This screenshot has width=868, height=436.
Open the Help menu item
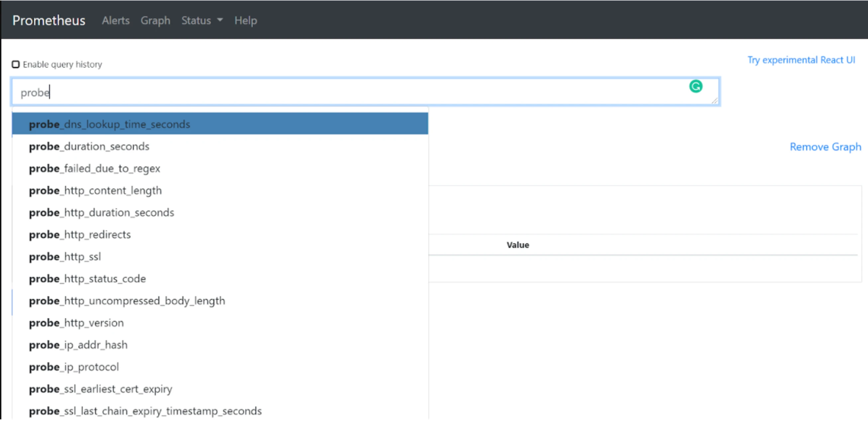(245, 21)
